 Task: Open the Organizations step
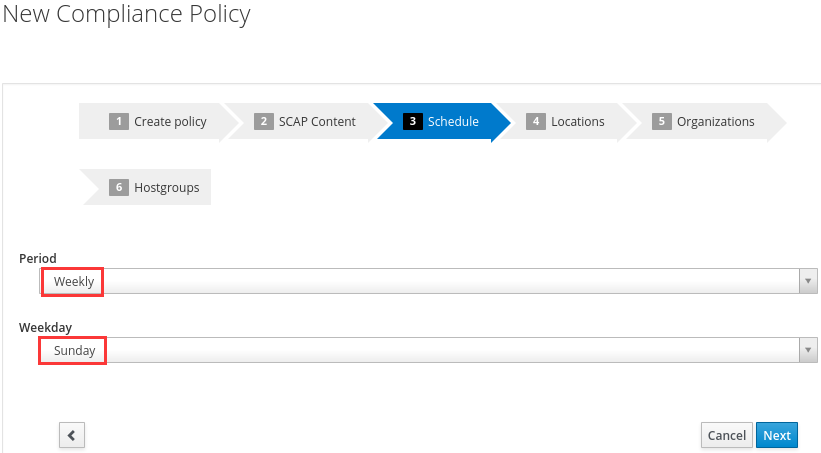[x=715, y=122]
